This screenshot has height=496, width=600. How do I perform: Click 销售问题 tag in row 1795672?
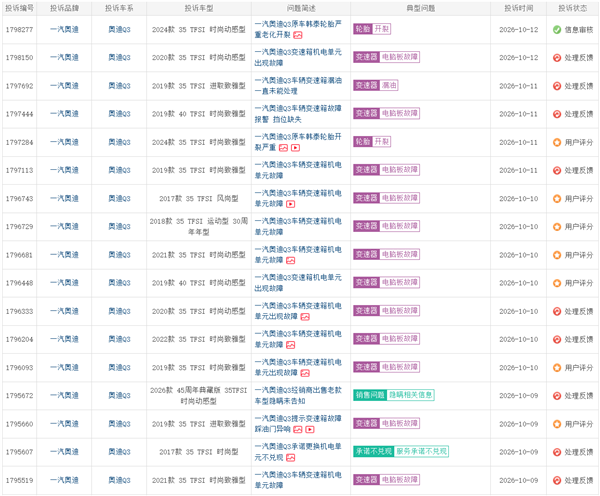(370, 395)
